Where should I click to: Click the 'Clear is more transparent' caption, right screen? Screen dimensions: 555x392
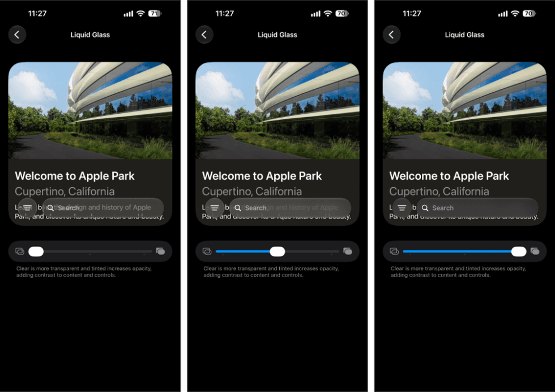point(458,272)
